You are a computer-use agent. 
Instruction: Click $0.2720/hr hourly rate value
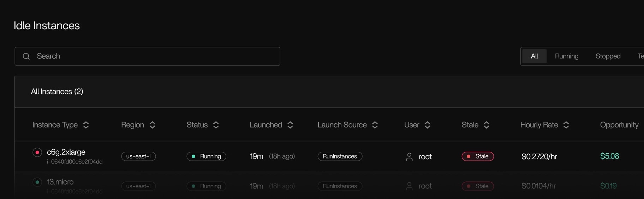pyautogui.click(x=539, y=156)
